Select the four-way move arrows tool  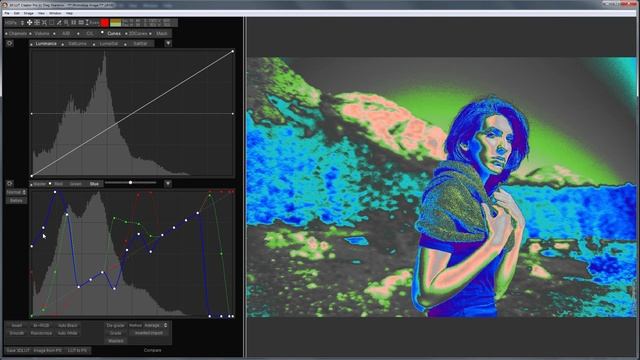pyautogui.click(x=29, y=23)
